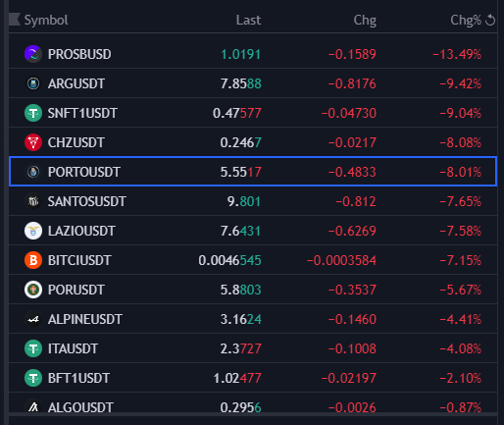The width and height of the screenshot is (504, 425).
Task: Select the BITCIUSDT symbol name
Action: click(x=79, y=260)
